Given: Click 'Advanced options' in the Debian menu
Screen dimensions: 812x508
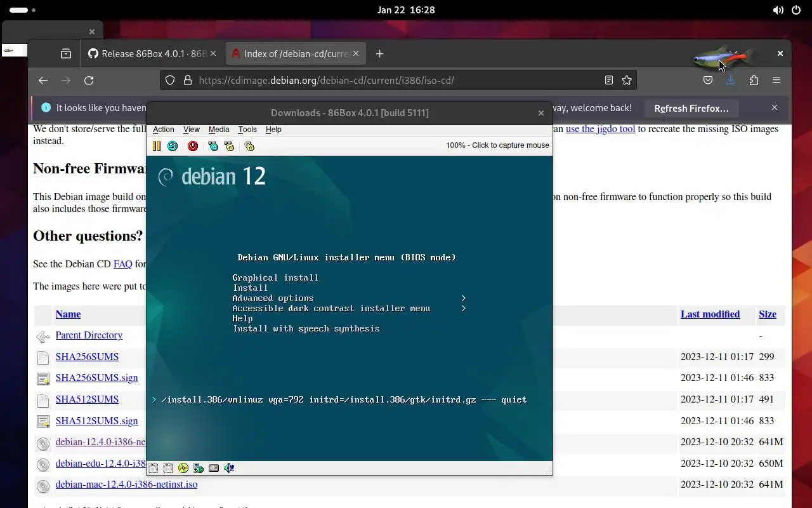Looking at the screenshot, I should click(x=273, y=298).
